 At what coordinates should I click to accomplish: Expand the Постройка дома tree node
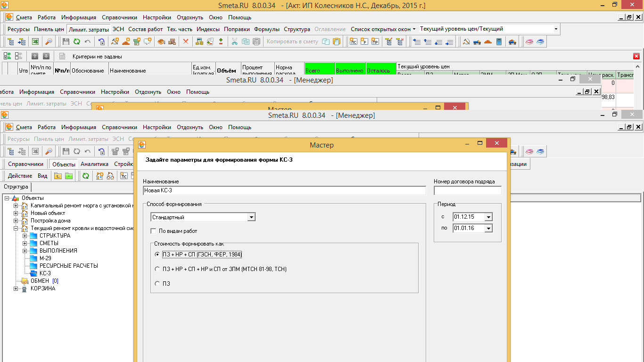click(16, 221)
